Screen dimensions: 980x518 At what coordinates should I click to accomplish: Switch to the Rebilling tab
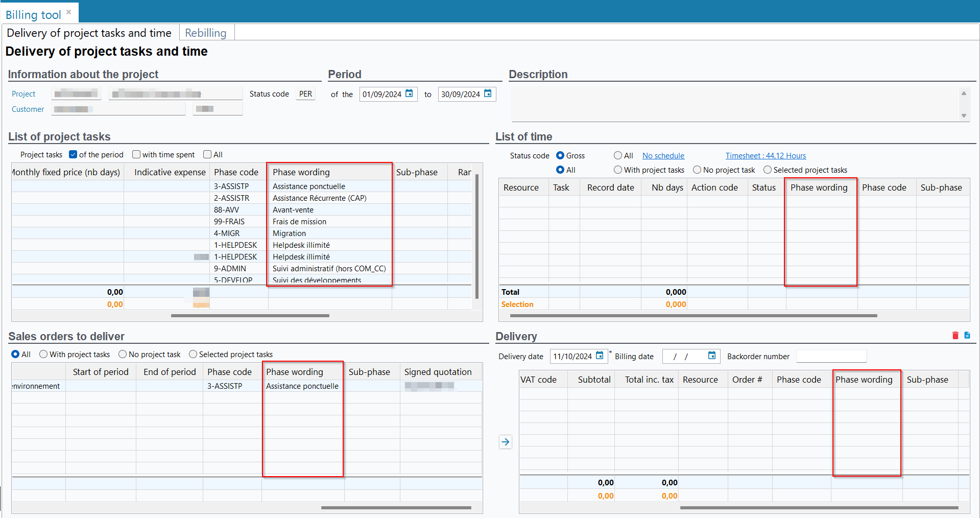(205, 33)
